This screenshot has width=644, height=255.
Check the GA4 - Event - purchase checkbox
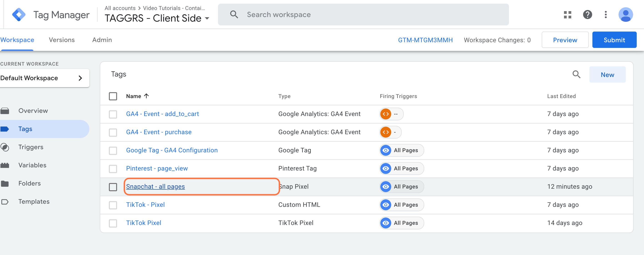pyautogui.click(x=113, y=132)
